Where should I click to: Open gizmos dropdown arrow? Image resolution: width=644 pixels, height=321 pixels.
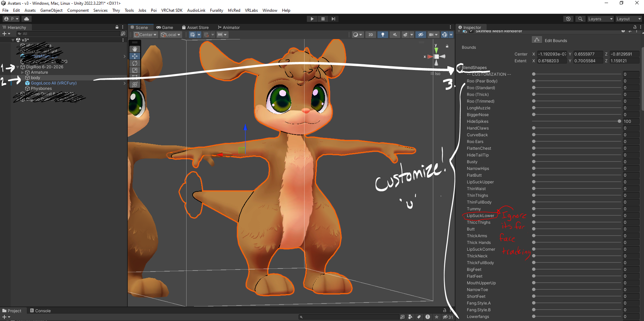(x=451, y=35)
